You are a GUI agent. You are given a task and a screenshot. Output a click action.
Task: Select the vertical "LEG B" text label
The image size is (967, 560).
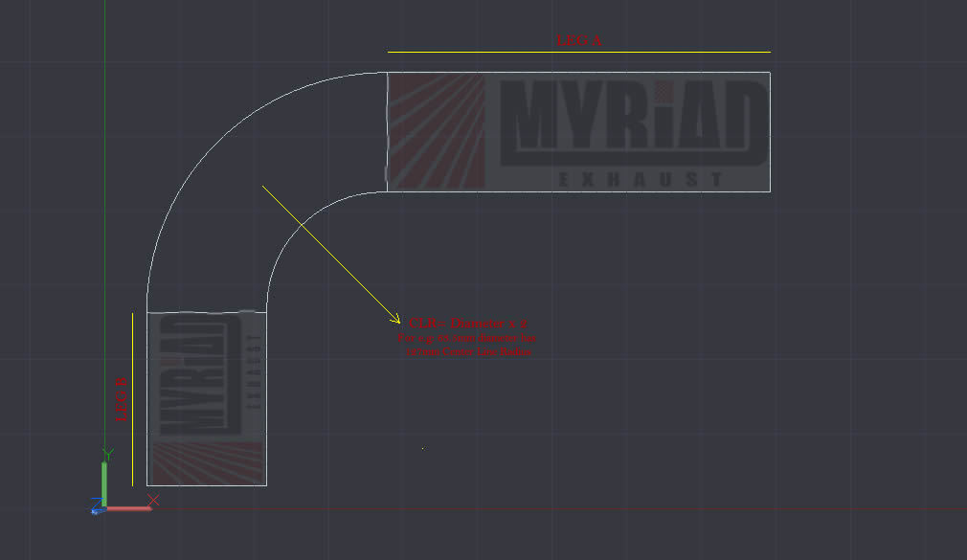[x=122, y=399]
